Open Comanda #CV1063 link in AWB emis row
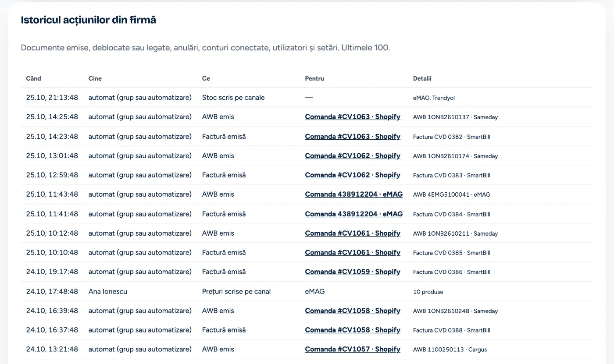This screenshot has width=614, height=364. [x=353, y=117]
